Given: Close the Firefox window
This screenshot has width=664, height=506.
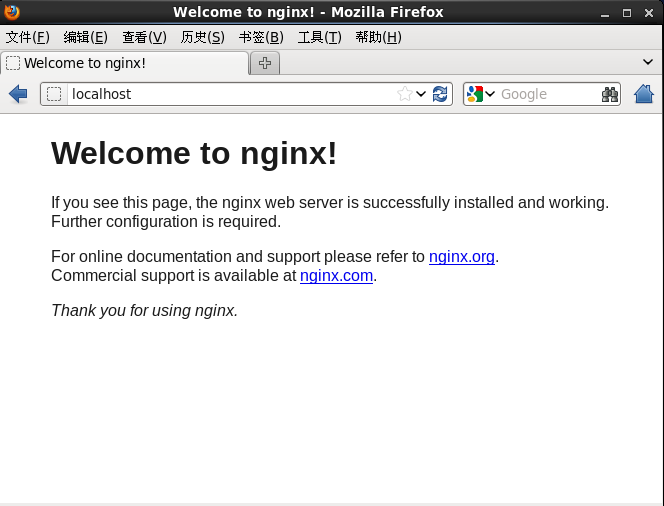Looking at the screenshot, I should [649, 13].
